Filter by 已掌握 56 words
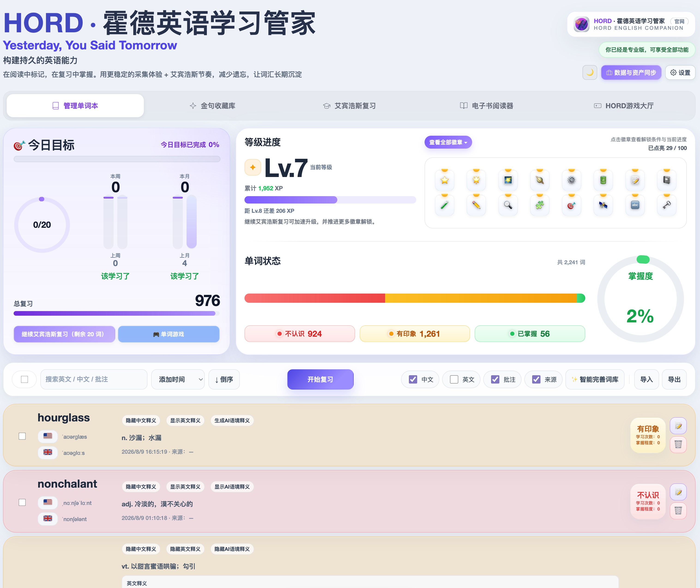Screen dimensions: 700x588 [x=530, y=334]
